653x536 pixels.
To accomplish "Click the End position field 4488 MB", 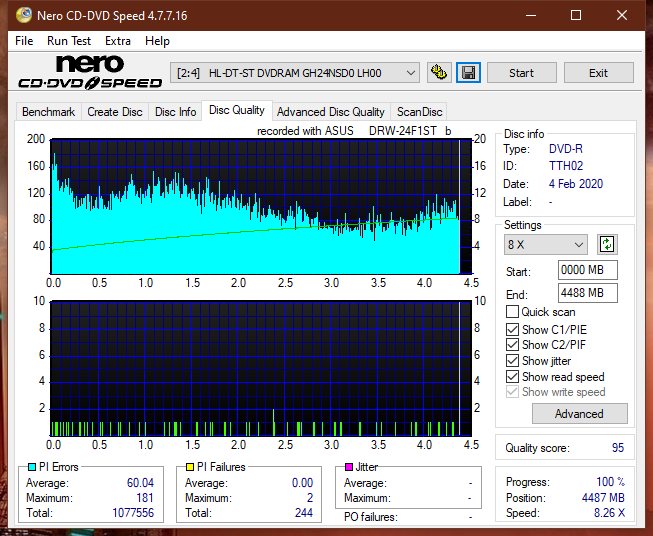I will coord(587,293).
